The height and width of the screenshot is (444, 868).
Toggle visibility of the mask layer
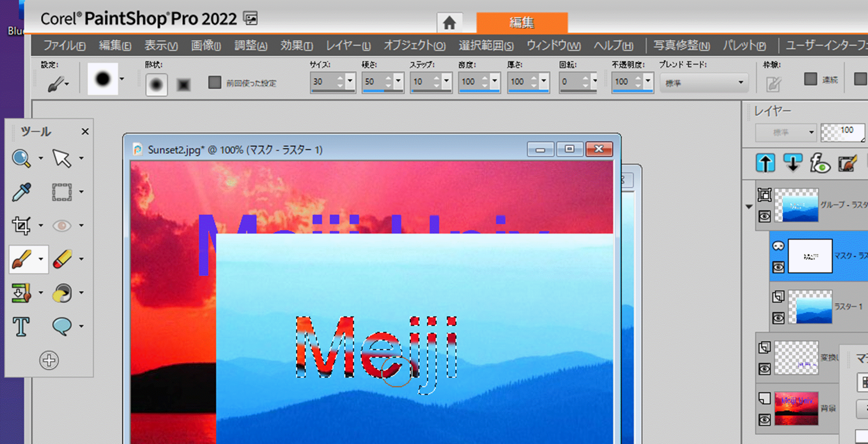(x=778, y=268)
